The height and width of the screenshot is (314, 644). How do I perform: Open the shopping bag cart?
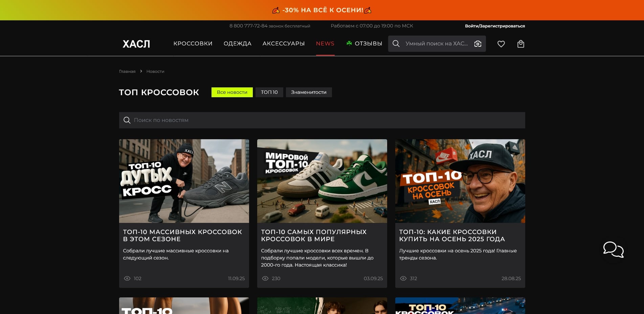[x=520, y=44]
